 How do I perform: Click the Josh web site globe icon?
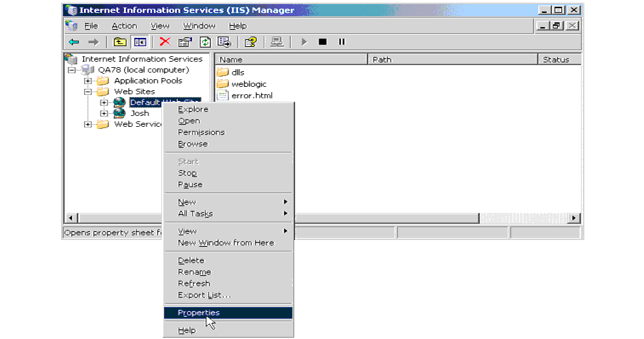(x=119, y=113)
